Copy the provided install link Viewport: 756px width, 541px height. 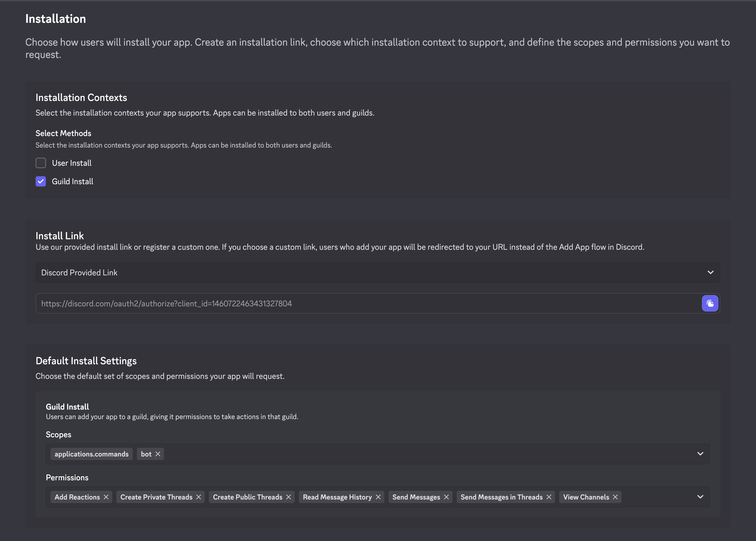710,303
